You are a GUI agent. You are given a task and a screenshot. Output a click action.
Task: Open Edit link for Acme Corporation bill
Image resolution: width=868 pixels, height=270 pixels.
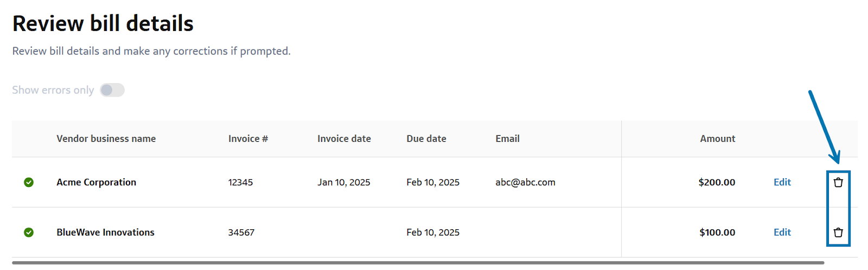coord(782,183)
